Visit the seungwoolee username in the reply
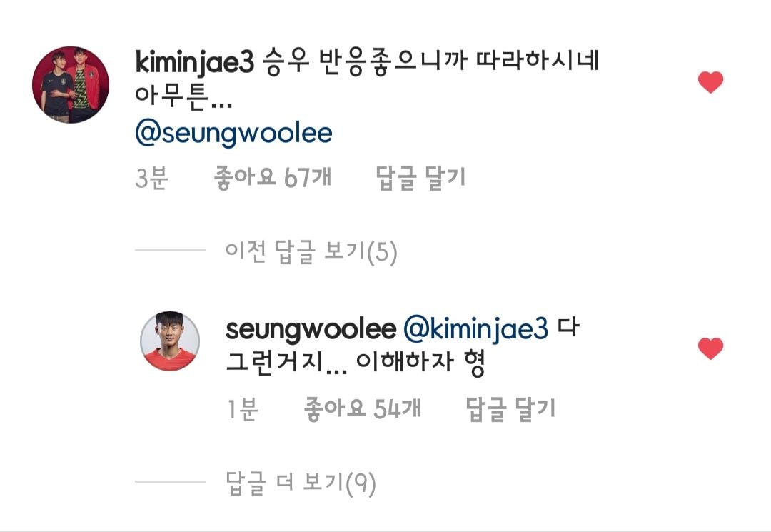 [311, 329]
